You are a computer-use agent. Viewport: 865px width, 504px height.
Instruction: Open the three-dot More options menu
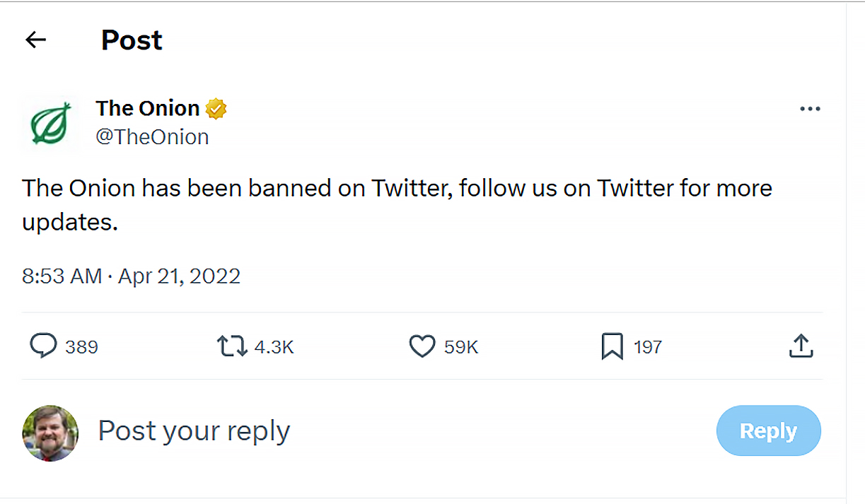[810, 109]
